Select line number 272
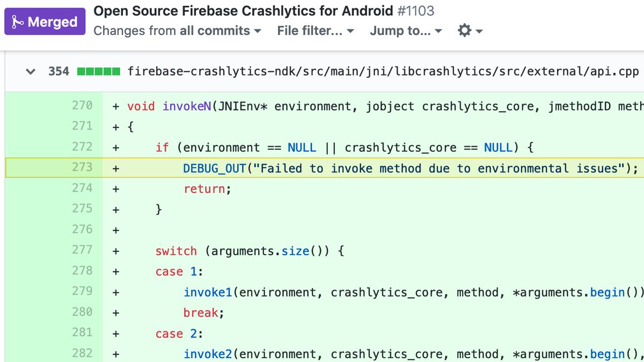The height and width of the screenshot is (362, 644). pyautogui.click(x=82, y=147)
